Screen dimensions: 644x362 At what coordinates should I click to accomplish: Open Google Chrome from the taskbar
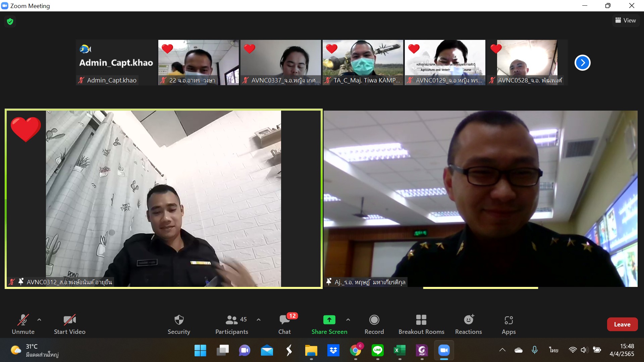click(355, 351)
